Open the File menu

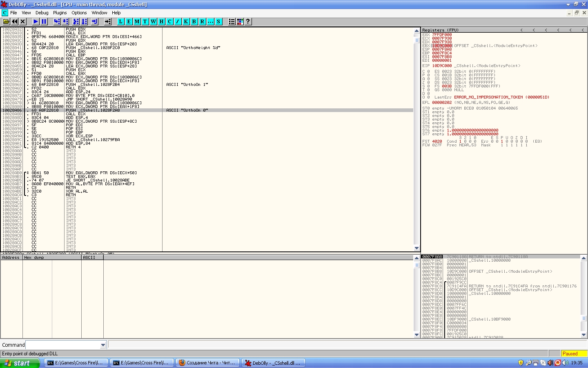point(13,13)
